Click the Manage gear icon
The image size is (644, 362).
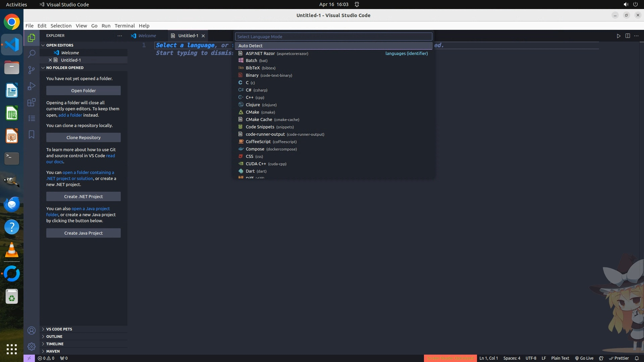[x=32, y=347]
